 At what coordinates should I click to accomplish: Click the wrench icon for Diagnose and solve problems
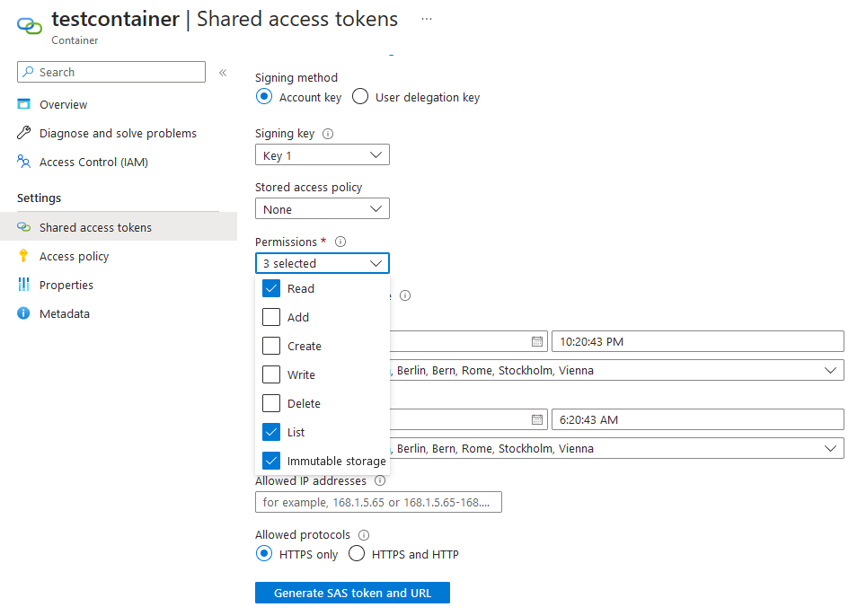click(23, 133)
